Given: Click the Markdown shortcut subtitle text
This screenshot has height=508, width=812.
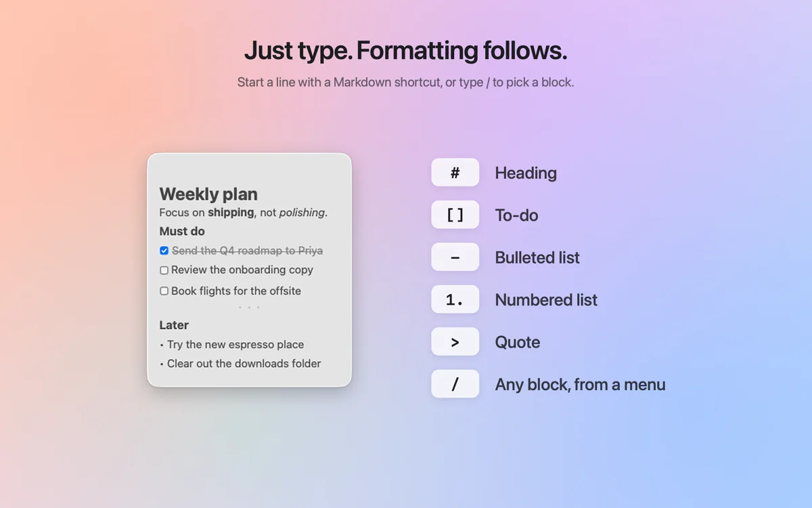Looking at the screenshot, I should [x=405, y=83].
